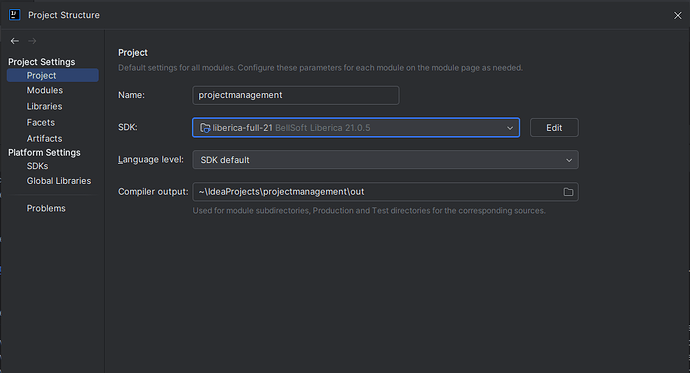Close the Project Structure dialog
Viewport: 690px width, 373px height.
pos(677,15)
